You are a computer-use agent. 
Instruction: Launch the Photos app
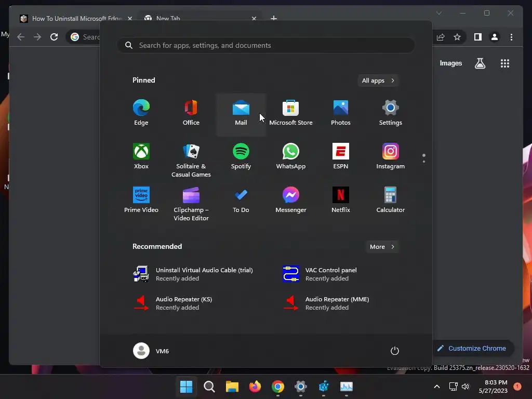pyautogui.click(x=341, y=113)
